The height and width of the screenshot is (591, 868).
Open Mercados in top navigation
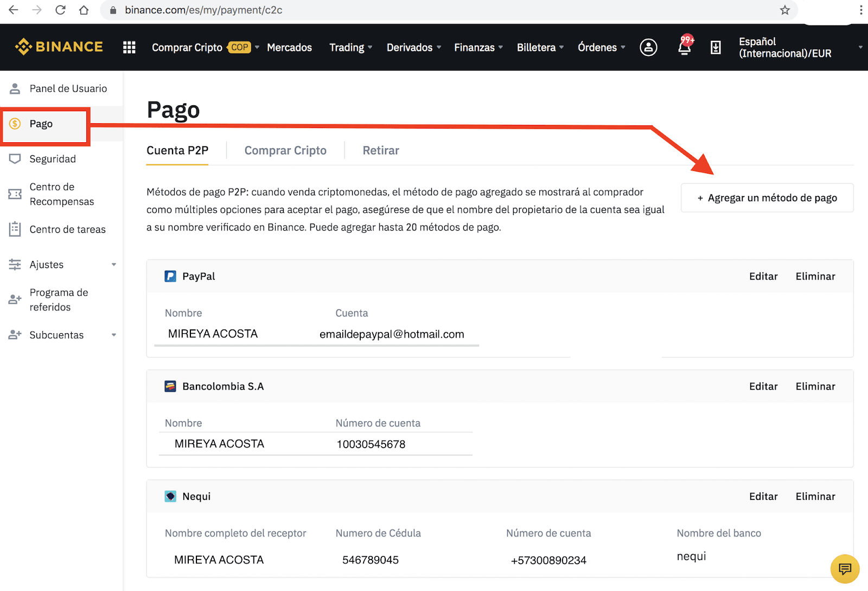coord(289,47)
